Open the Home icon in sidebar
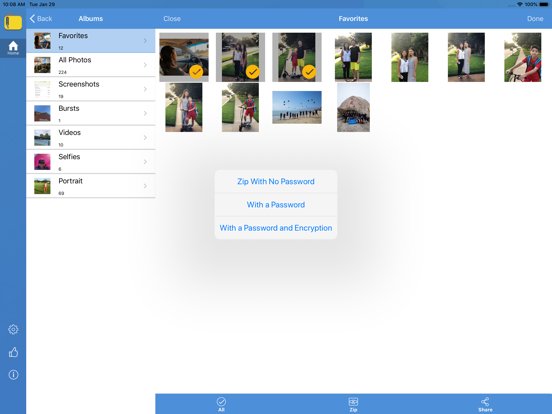Screen dimensions: 552x414 coord(13,48)
